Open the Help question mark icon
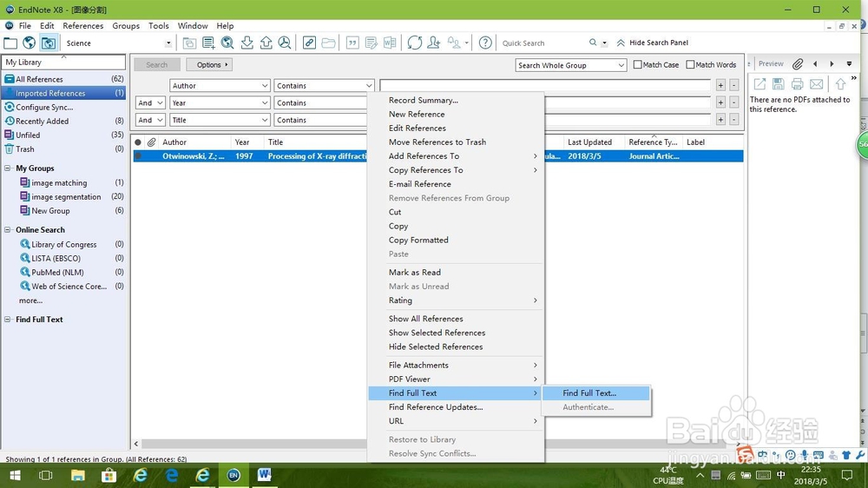 point(485,43)
